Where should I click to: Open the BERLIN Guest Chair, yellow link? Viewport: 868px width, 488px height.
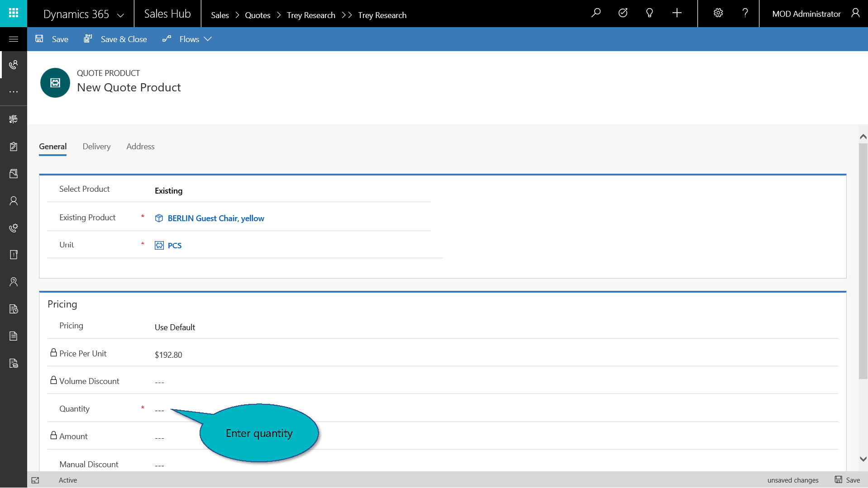coord(215,218)
